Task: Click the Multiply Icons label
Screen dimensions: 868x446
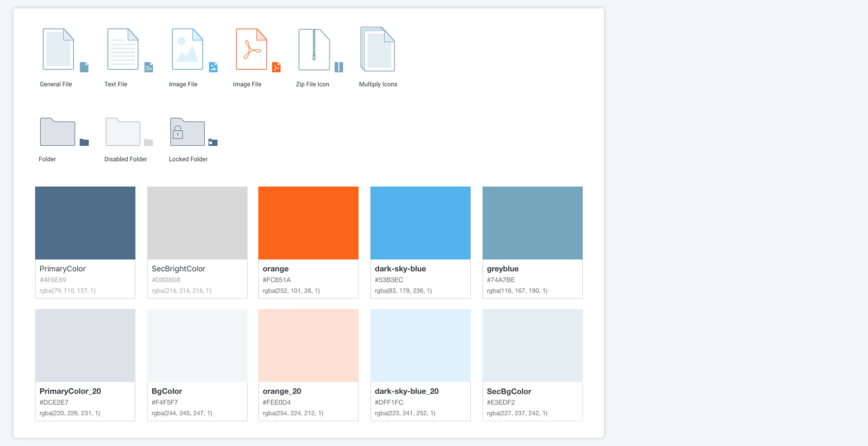Action: (378, 85)
